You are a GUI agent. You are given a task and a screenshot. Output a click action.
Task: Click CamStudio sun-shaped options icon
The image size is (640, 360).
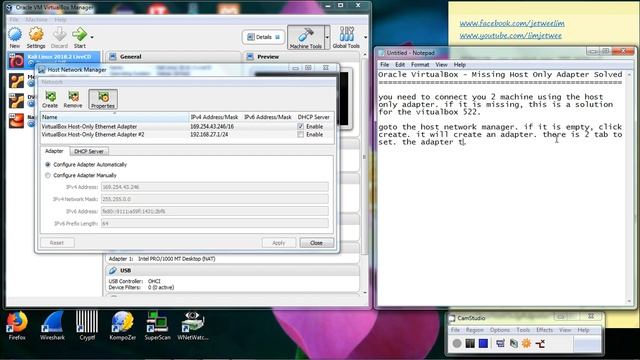point(527,344)
